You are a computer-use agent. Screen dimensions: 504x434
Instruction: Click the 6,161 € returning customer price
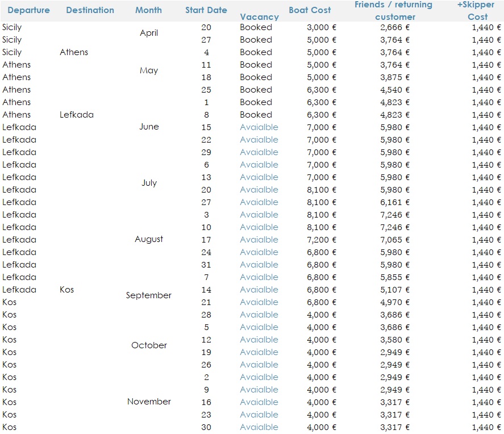pyautogui.click(x=395, y=202)
